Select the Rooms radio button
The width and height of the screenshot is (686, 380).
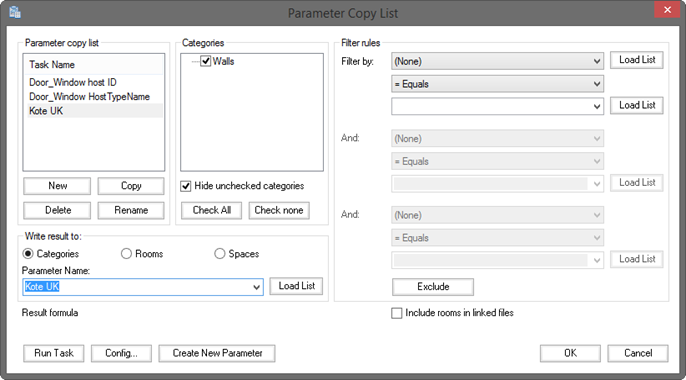tap(126, 254)
